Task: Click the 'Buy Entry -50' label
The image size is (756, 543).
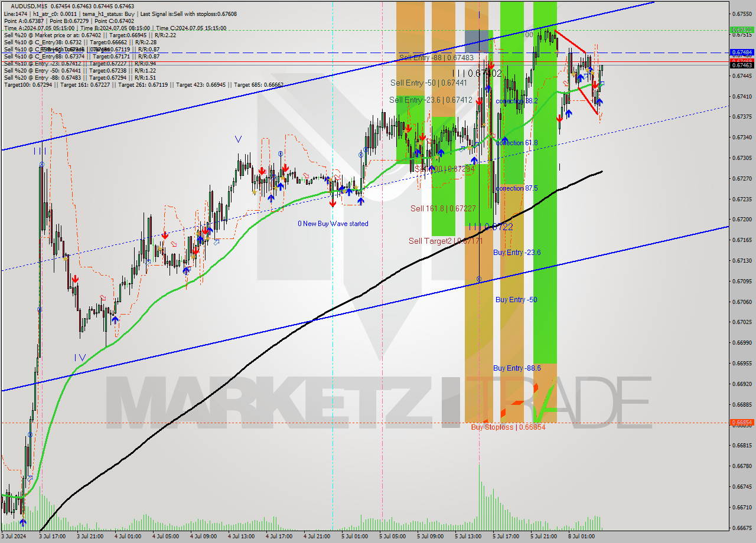Action: click(516, 300)
